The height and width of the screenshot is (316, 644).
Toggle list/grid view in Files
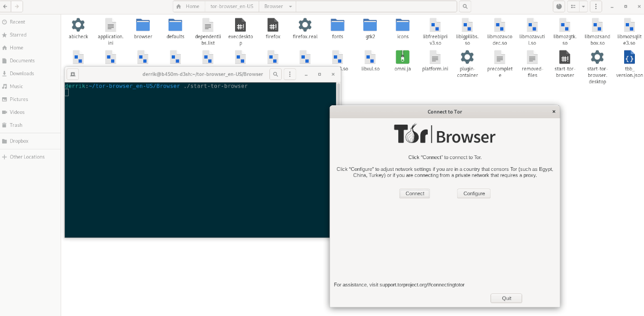point(573,6)
